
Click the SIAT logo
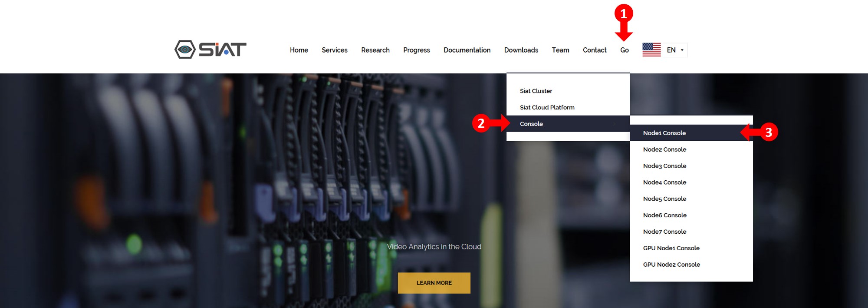pos(210,50)
